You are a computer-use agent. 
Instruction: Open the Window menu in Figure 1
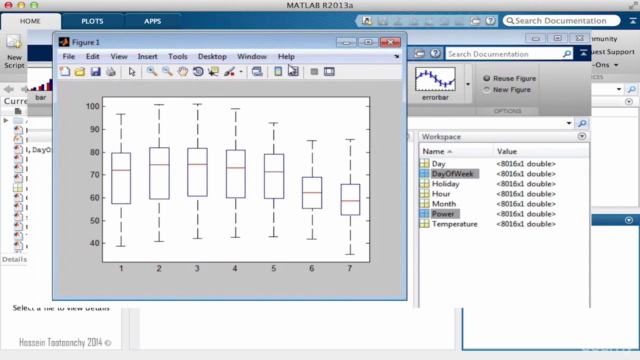252,57
